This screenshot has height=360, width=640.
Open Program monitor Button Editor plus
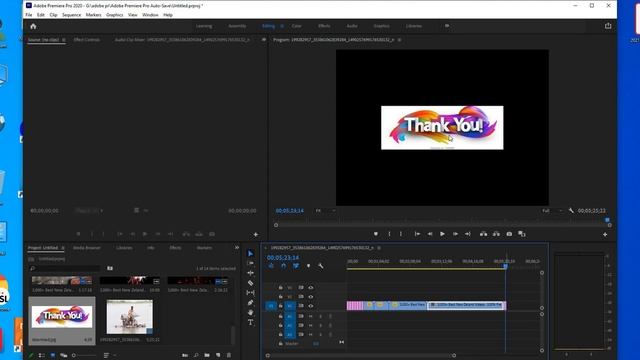(x=605, y=234)
